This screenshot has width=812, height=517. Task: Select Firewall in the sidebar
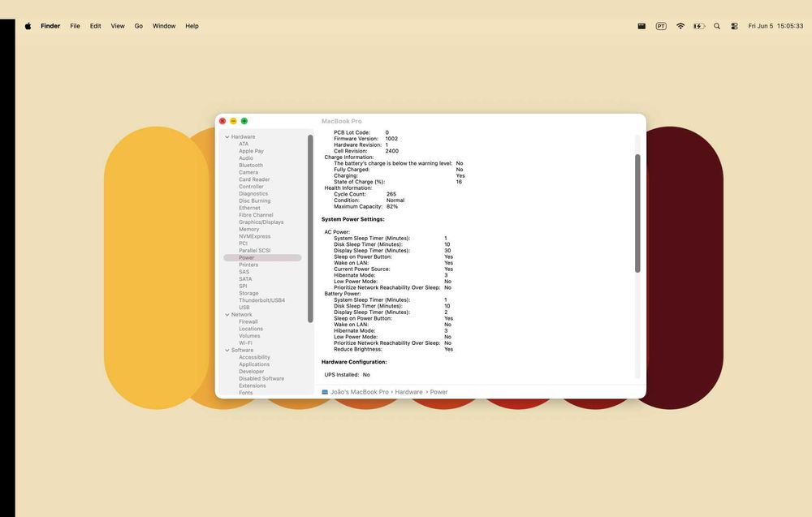click(x=248, y=322)
